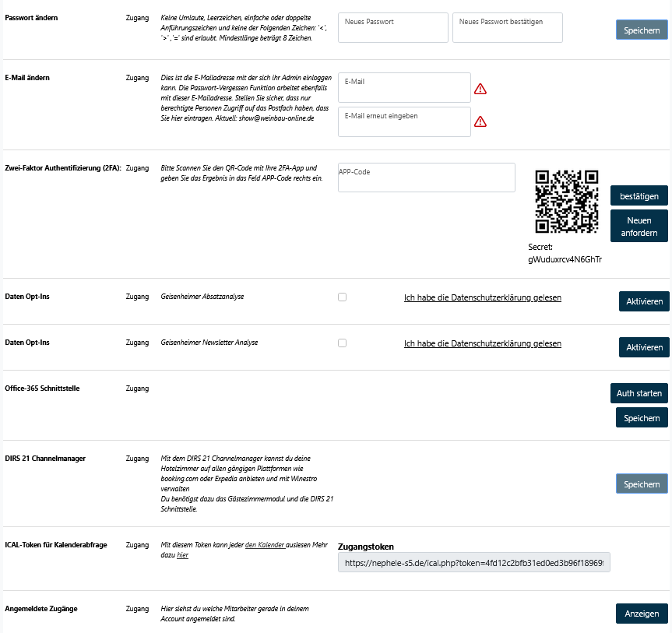672x633 pixels.
Task: Click into 'Neues Passwort bestätigen' field
Action: [507, 28]
